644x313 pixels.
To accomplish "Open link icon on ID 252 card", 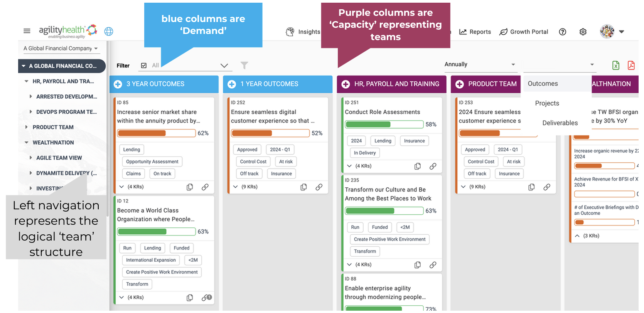I will click(x=319, y=187).
